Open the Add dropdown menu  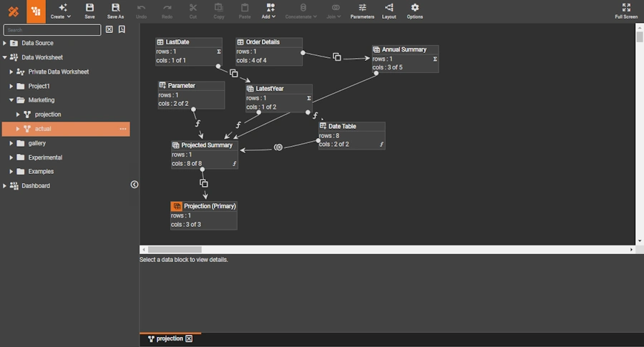click(270, 11)
